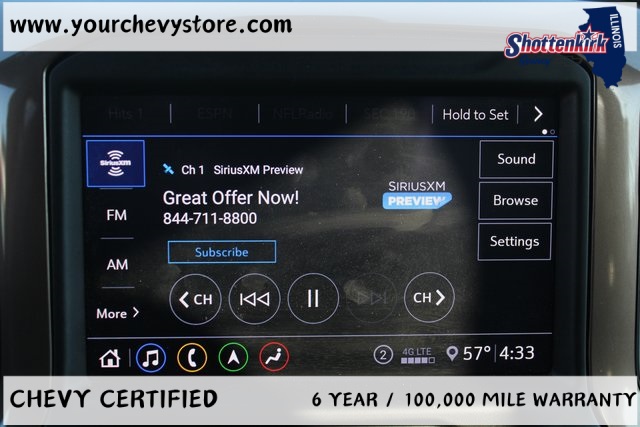
Task: Go to previous channel
Action: coord(195,298)
